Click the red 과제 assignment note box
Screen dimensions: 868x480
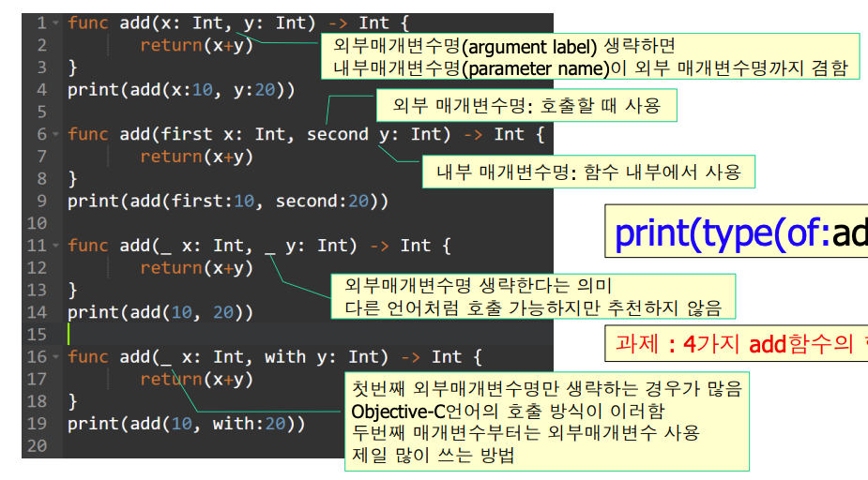[x=738, y=344]
